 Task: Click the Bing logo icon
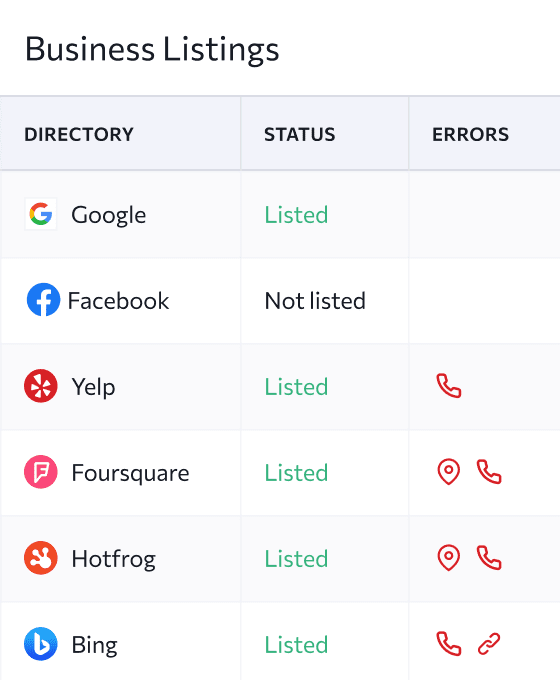[x=41, y=644]
